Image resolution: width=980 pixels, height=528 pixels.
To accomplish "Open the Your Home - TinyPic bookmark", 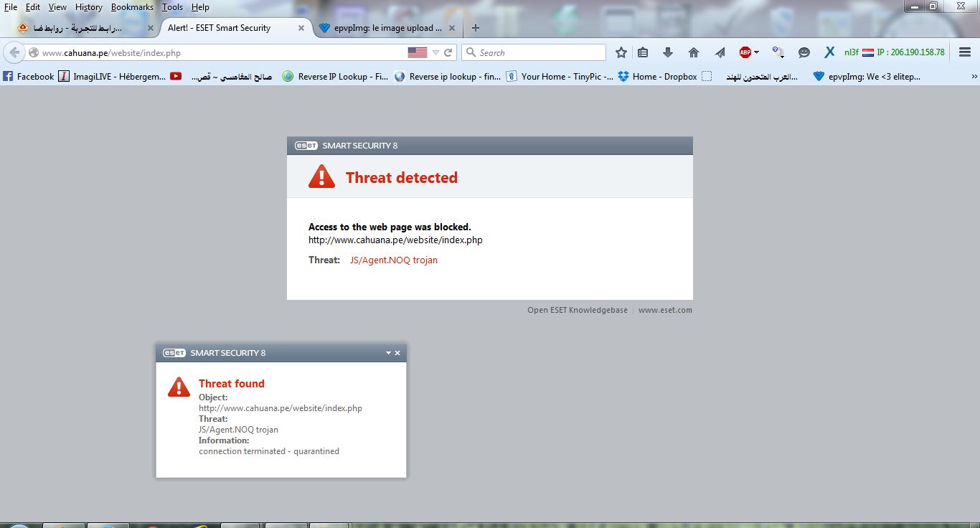I will coord(560,76).
